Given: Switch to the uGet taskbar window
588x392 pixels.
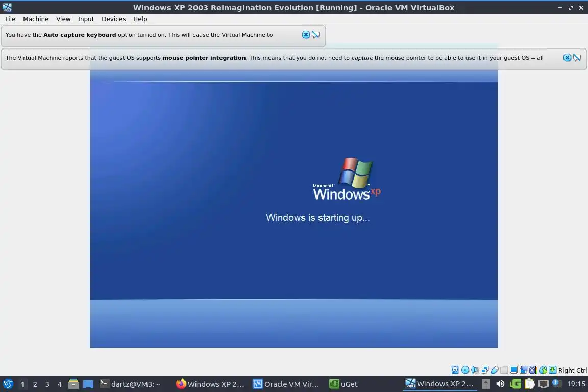Looking at the screenshot, I should tap(344, 384).
